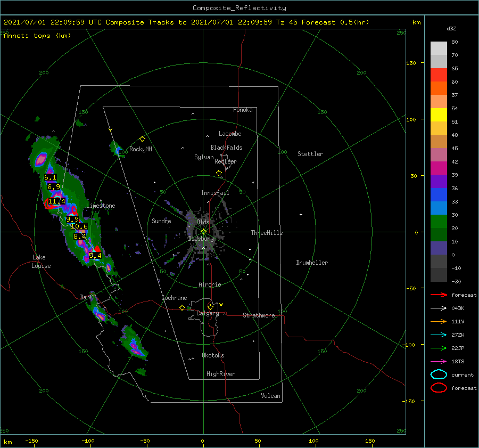The image size is (479, 448).
Task: Click the Composite_Reflectivity title
Action: tap(240, 8)
